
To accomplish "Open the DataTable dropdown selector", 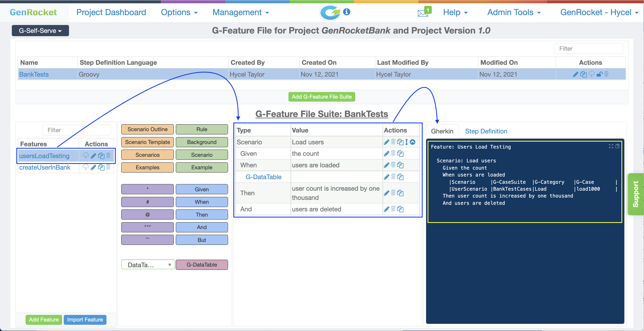I will coord(148,265).
